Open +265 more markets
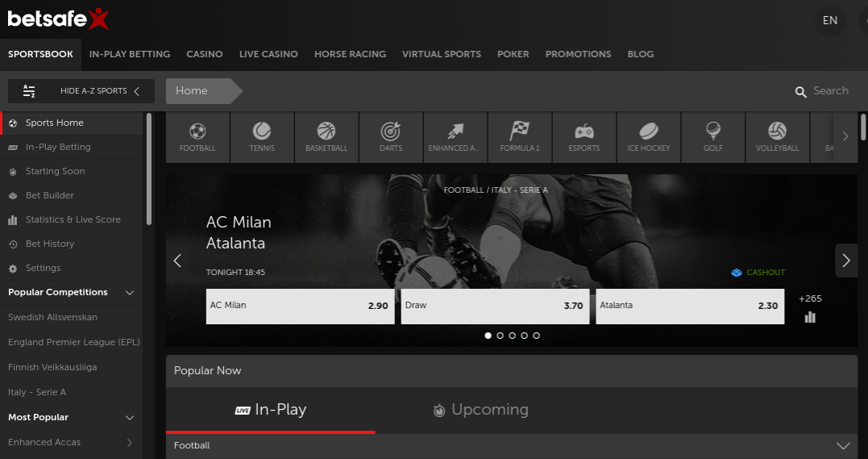868x459 pixels. click(x=811, y=298)
